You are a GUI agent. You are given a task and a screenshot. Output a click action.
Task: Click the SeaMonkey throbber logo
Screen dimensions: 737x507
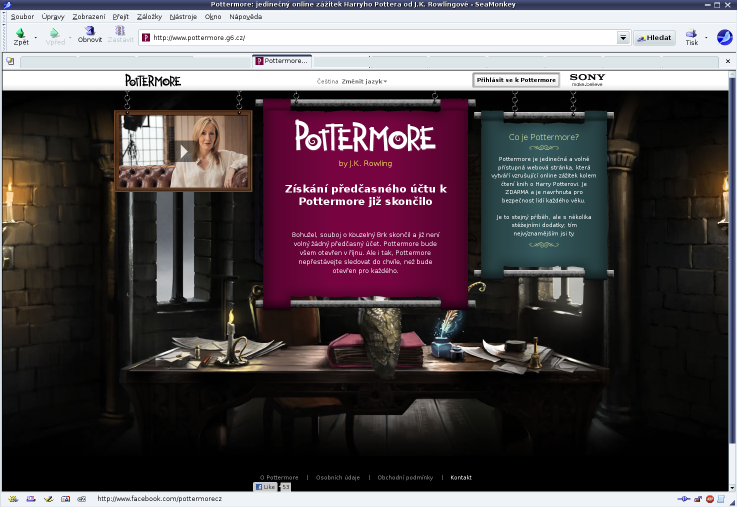724,37
